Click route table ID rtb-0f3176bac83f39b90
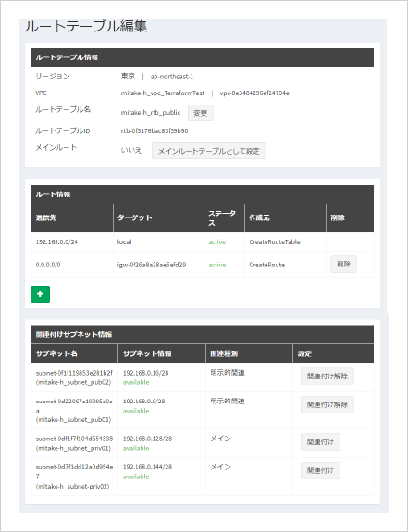This screenshot has height=532, width=408. (x=155, y=131)
